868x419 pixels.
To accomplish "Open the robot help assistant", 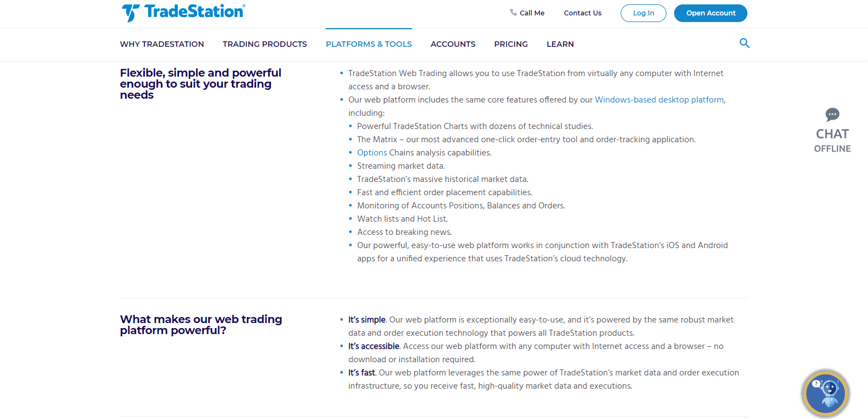I will (825, 393).
